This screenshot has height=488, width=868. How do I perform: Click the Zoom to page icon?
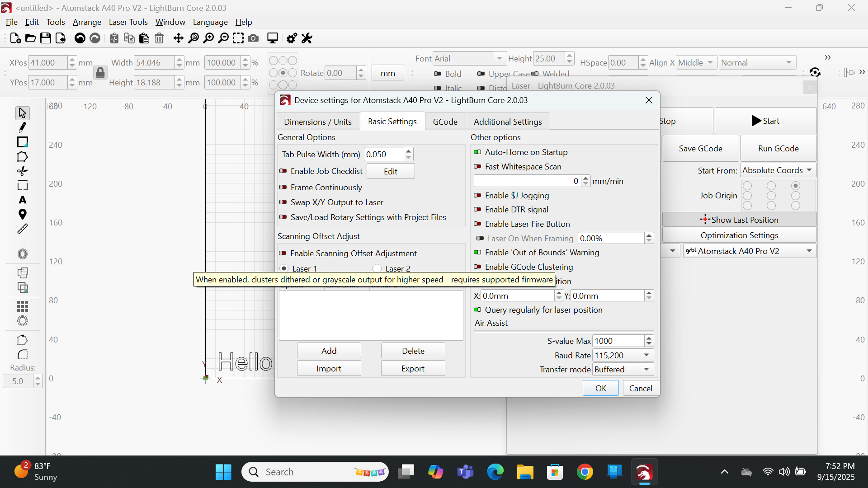click(193, 38)
